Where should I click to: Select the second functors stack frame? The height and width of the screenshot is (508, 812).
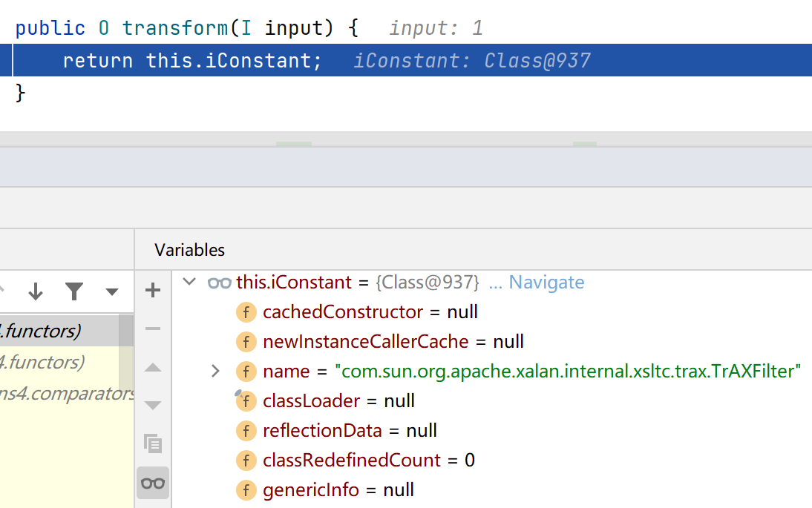tap(45, 362)
